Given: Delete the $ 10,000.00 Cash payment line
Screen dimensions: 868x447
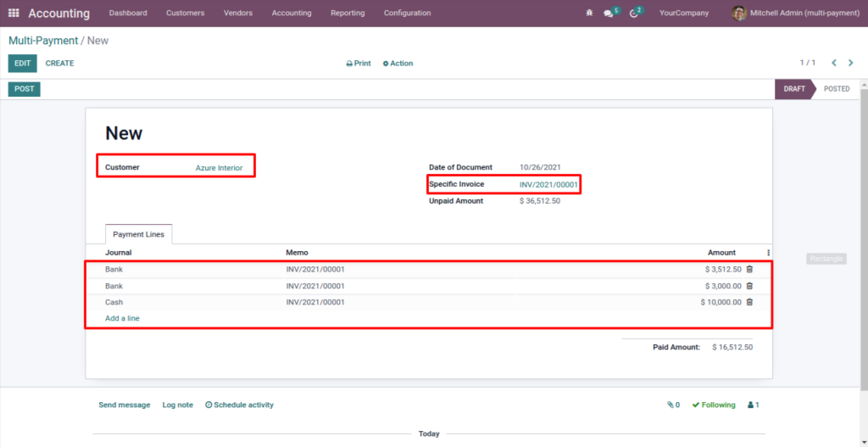Looking at the screenshot, I should pyautogui.click(x=749, y=302).
